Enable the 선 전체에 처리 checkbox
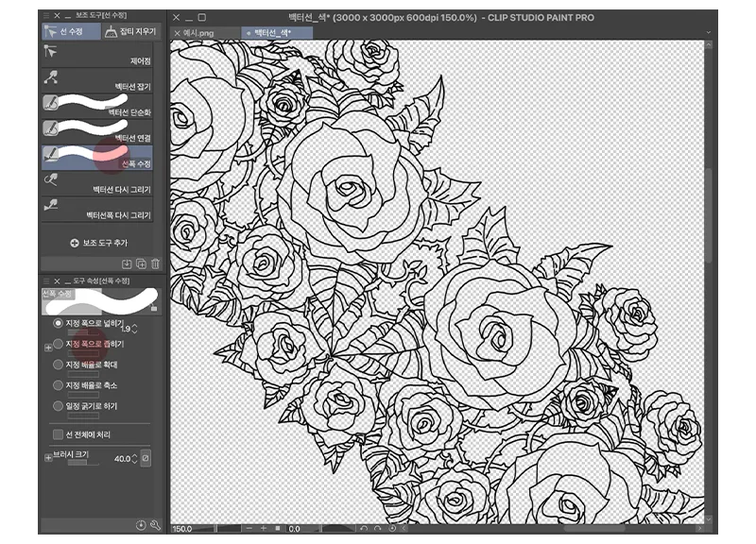 coord(59,434)
